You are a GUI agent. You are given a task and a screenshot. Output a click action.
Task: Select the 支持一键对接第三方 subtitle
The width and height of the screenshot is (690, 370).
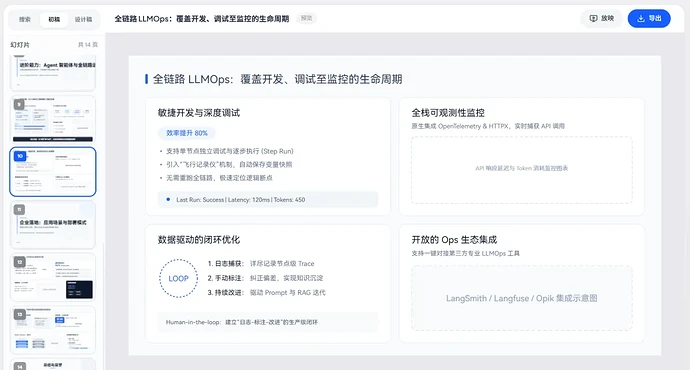coord(466,253)
